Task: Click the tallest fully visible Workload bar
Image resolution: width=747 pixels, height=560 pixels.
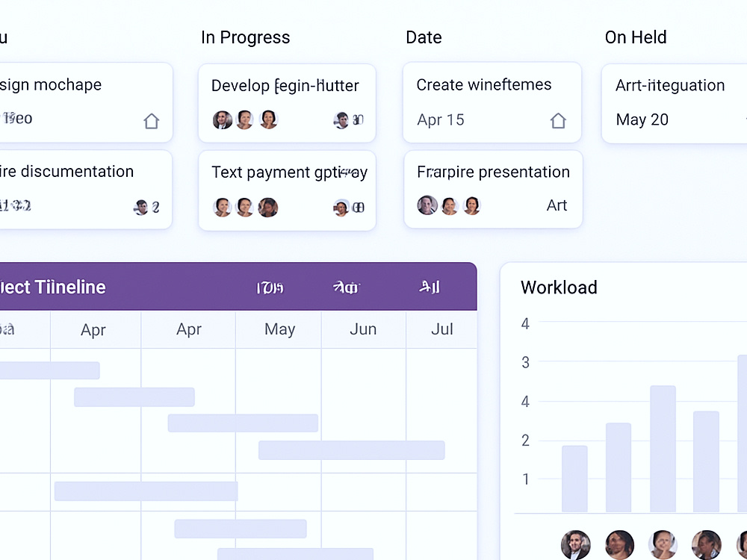Action: point(663,449)
